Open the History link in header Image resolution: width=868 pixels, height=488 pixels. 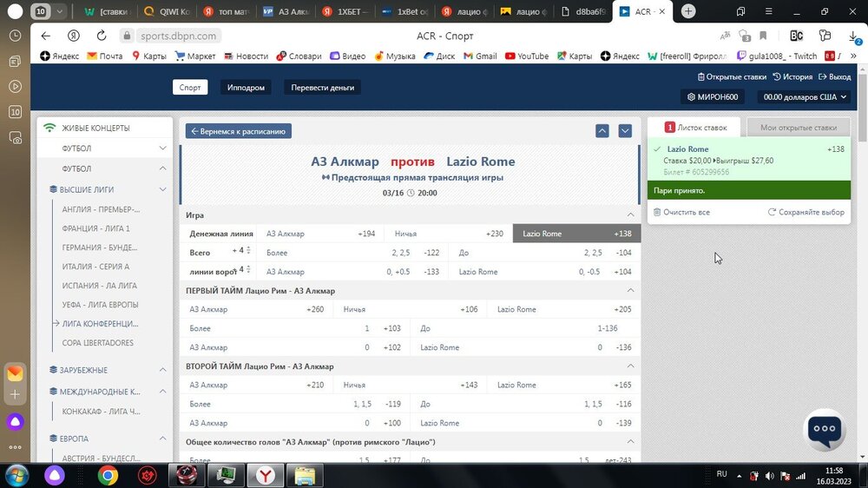pos(792,76)
